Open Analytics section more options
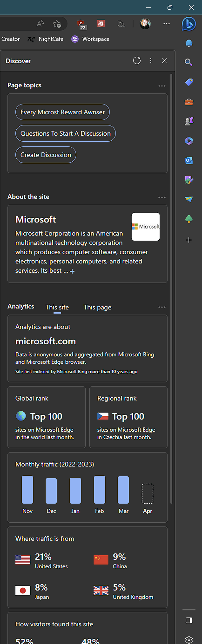Image resolution: width=202 pixels, height=644 pixels. 162,307
